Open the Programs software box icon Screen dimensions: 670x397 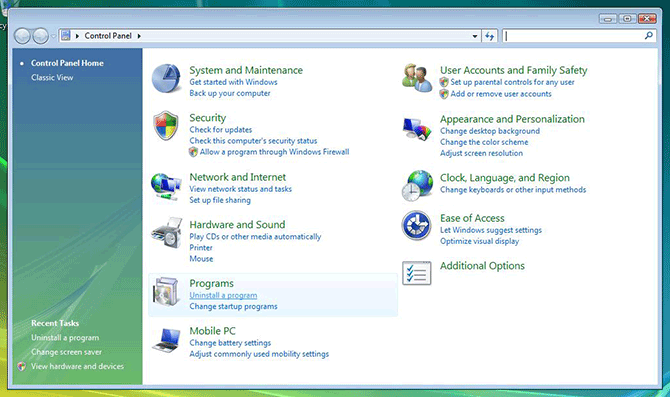[166, 292]
